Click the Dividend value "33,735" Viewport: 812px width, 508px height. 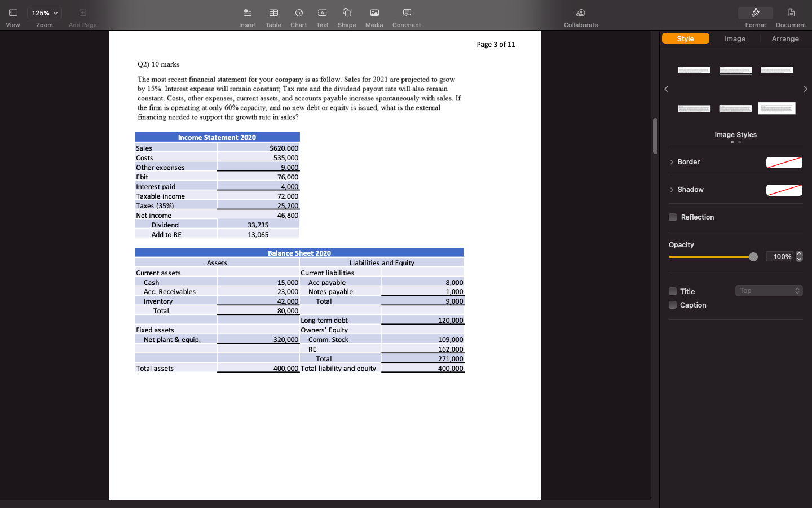[x=258, y=225]
